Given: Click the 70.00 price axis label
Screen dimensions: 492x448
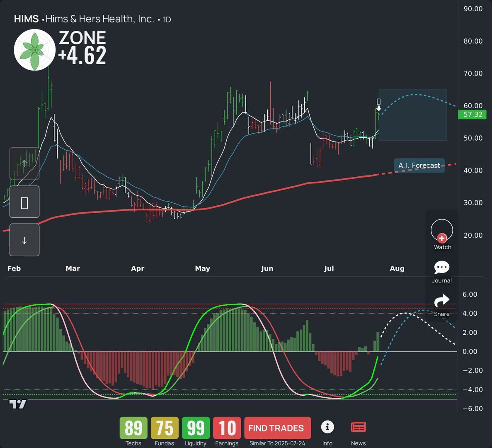Looking at the screenshot, I should pos(473,73).
